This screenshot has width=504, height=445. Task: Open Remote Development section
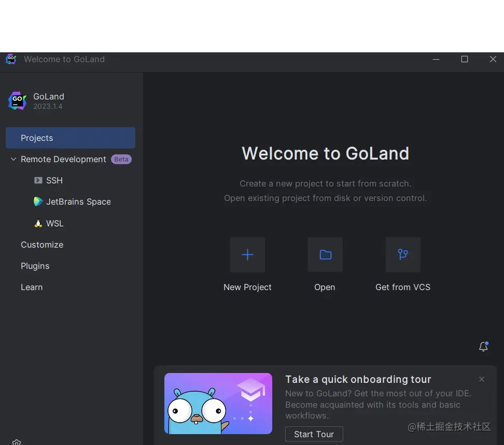63,159
